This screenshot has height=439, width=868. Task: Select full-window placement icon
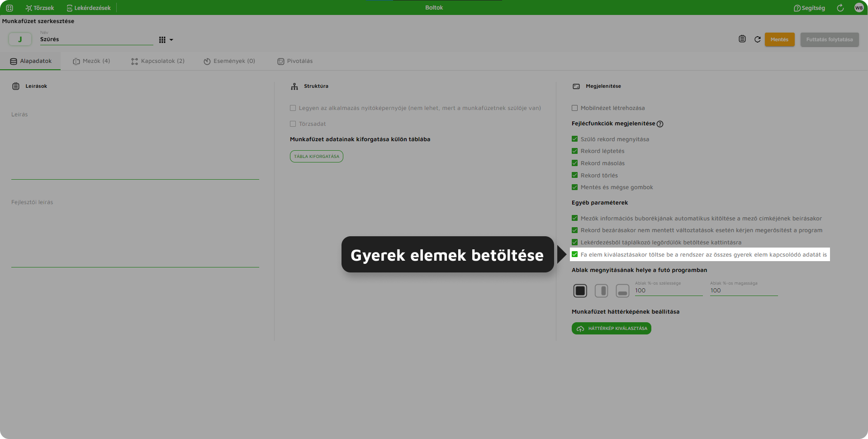(580, 291)
